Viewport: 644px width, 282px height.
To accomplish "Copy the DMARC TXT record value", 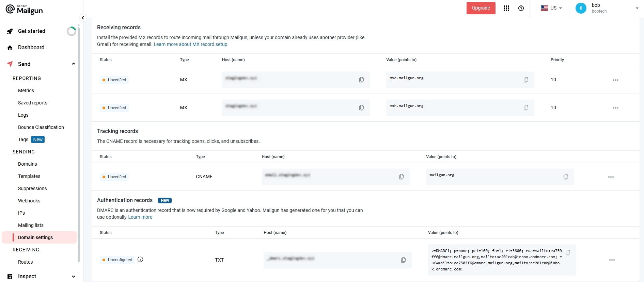I will (568, 252).
